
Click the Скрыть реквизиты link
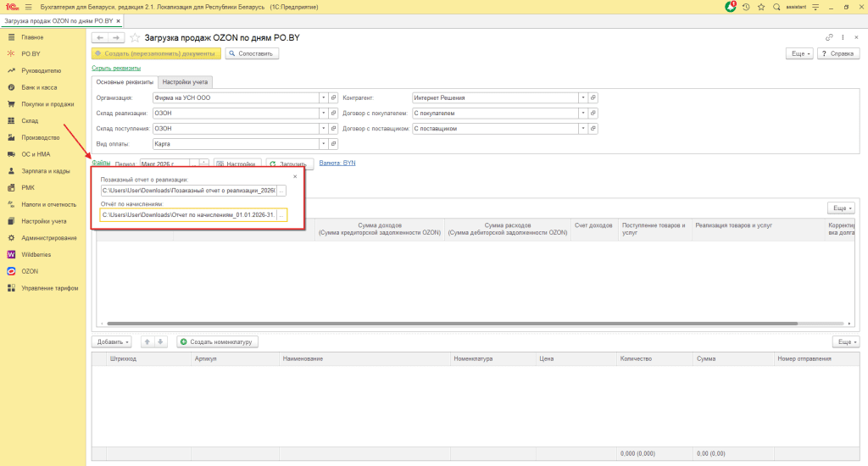116,68
